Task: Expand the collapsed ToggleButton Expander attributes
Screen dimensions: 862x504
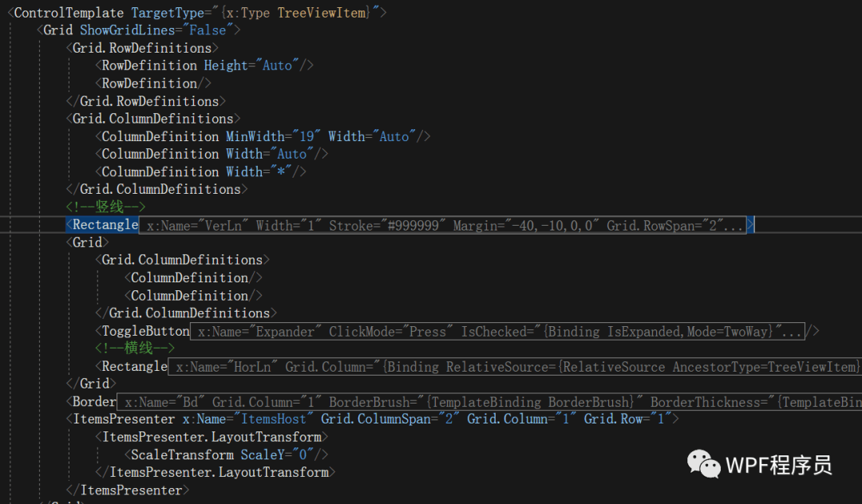Action: tap(497, 332)
